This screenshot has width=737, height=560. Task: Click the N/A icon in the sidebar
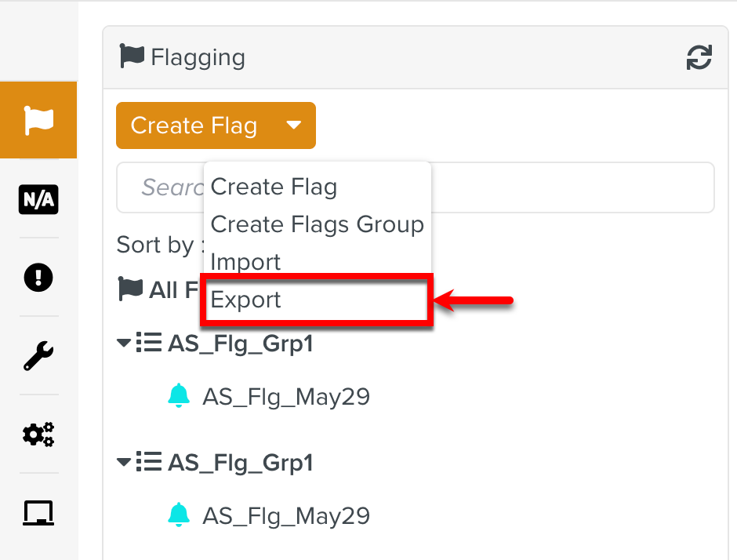pyautogui.click(x=38, y=200)
